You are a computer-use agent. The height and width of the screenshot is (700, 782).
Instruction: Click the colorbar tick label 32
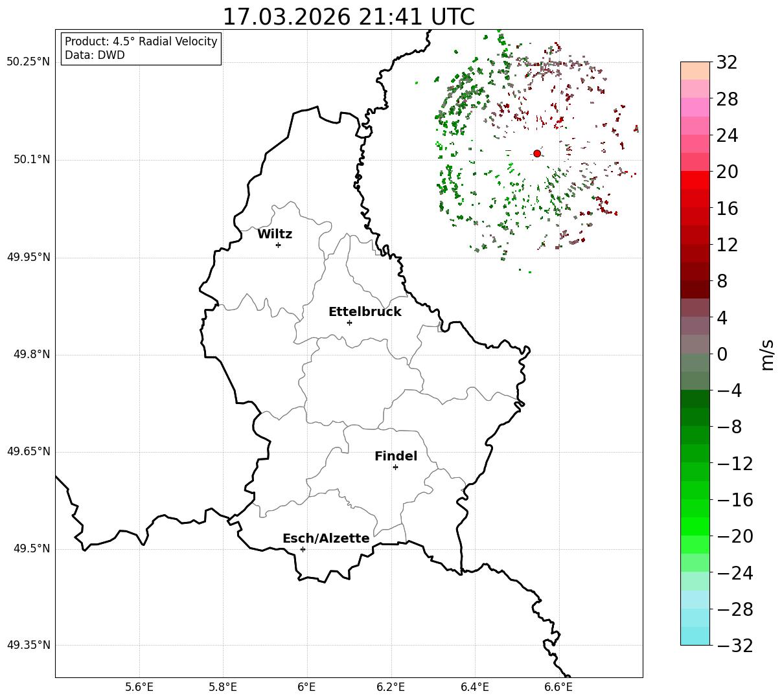pyautogui.click(x=727, y=63)
